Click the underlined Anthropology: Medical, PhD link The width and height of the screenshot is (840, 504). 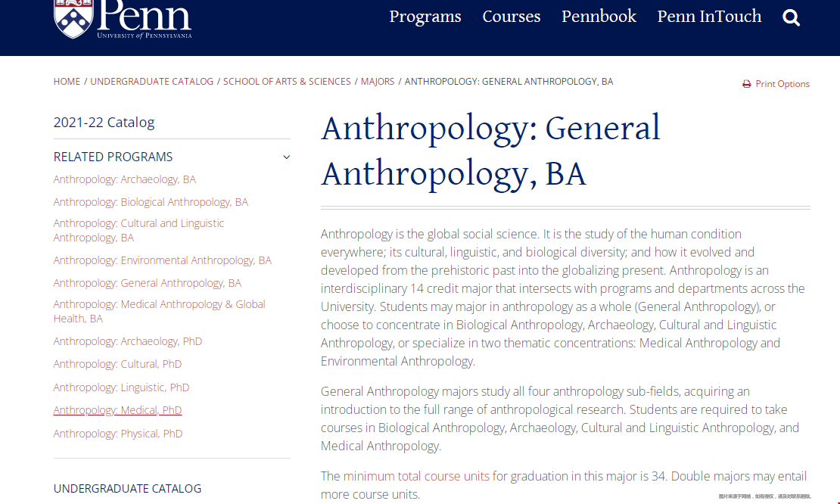pos(118,410)
